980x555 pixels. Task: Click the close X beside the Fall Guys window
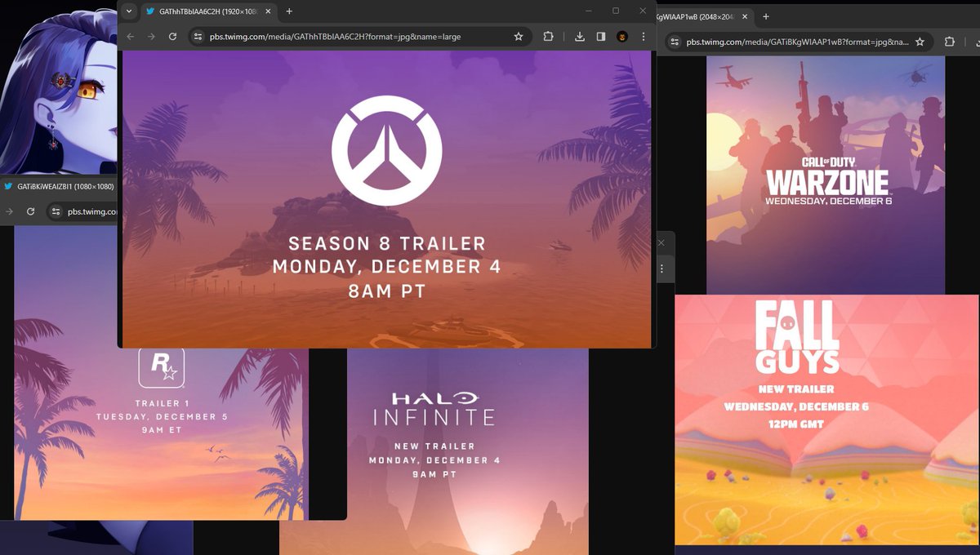661,242
